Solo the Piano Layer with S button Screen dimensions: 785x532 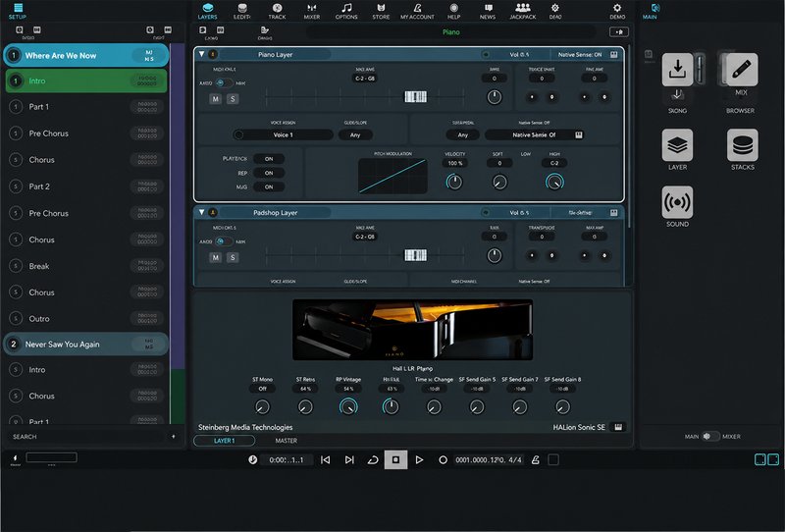pyautogui.click(x=233, y=99)
